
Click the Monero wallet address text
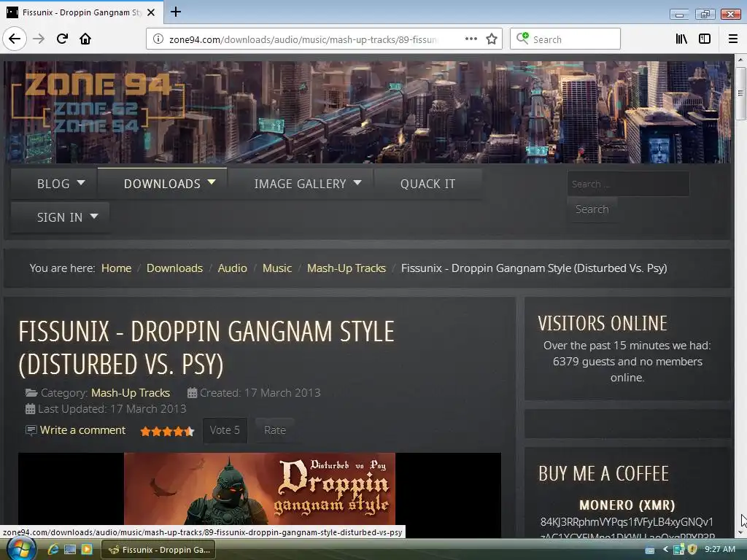[627, 528]
